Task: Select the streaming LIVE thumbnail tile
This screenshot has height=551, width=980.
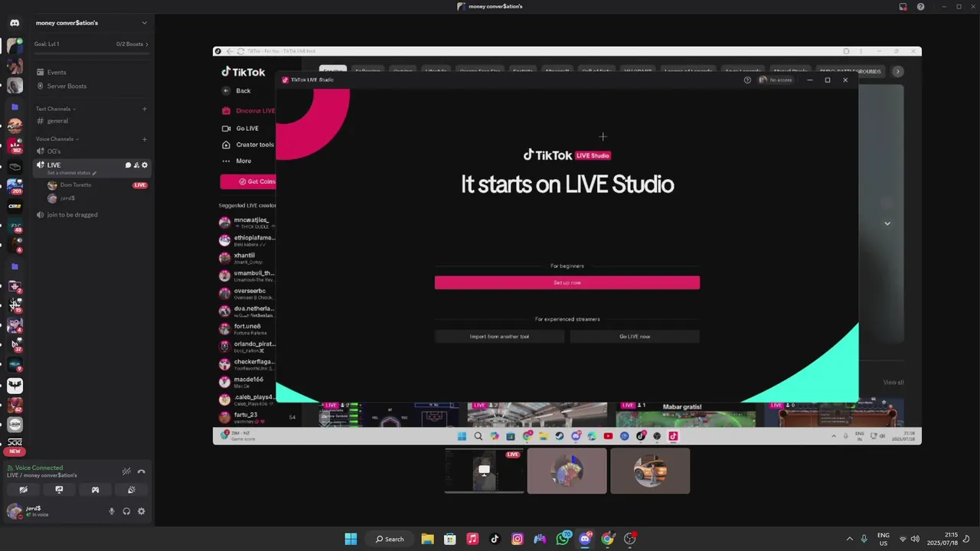Action: tap(484, 471)
